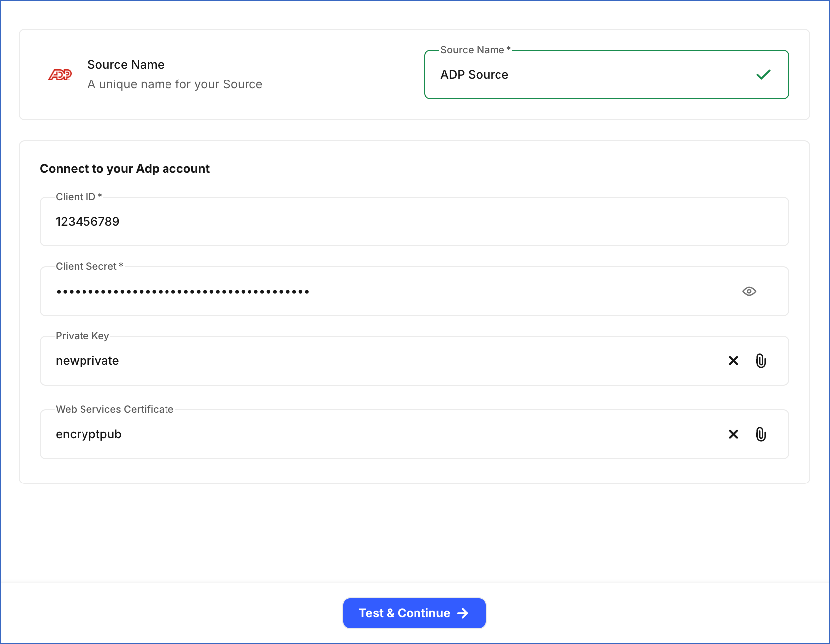Click the Test & Continue button
The image size is (830, 644).
click(x=414, y=613)
